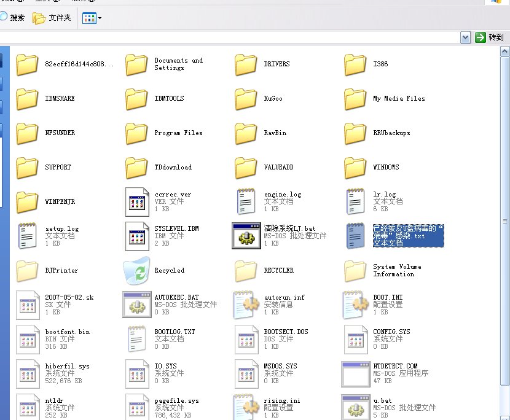Open the Program Files folder
This screenshot has width=510, height=420.
tap(136, 133)
